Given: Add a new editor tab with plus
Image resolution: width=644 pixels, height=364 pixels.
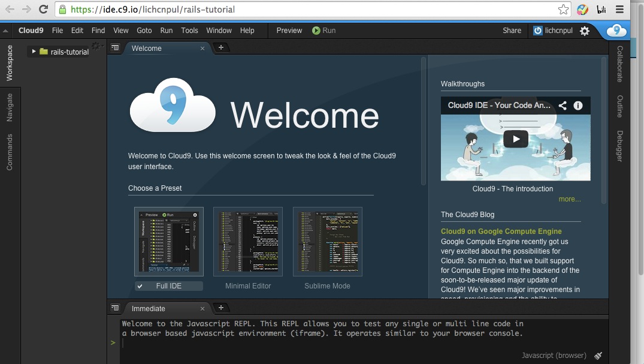Looking at the screenshot, I should (221, 47).
